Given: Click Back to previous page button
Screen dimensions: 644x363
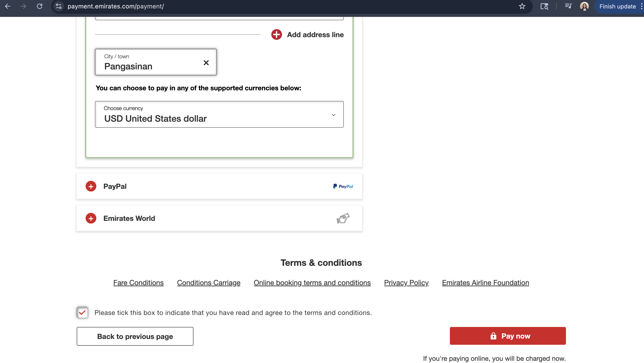Looking at the screenshot, I should [135, 336].
